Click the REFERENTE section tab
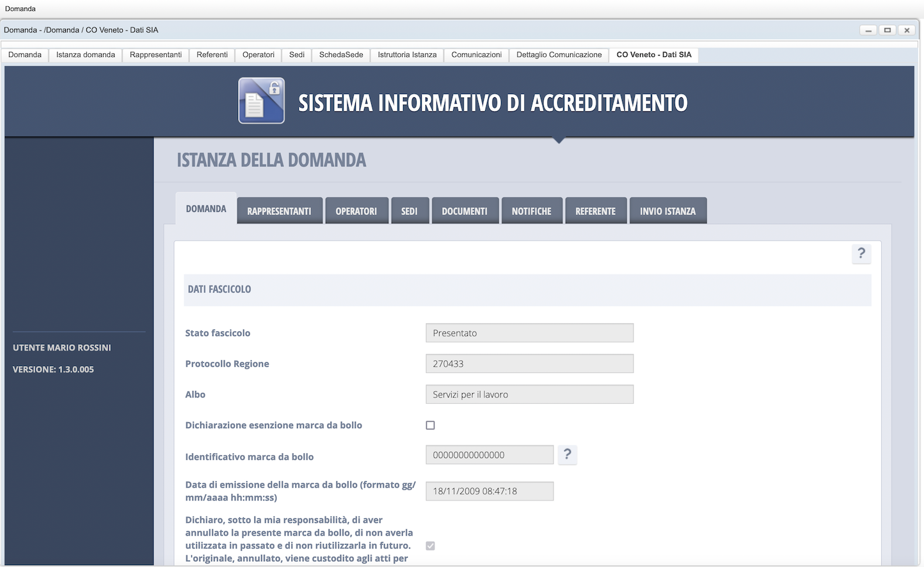 tap(595, 211)
